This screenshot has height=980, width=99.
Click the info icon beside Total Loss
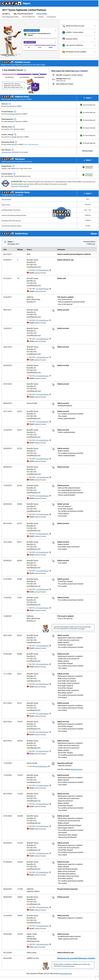[9, 103]
